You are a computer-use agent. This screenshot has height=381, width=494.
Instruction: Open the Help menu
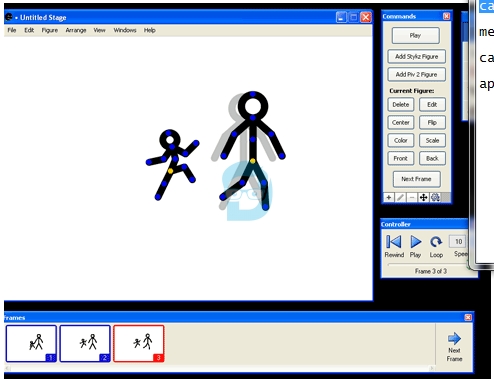150,30
